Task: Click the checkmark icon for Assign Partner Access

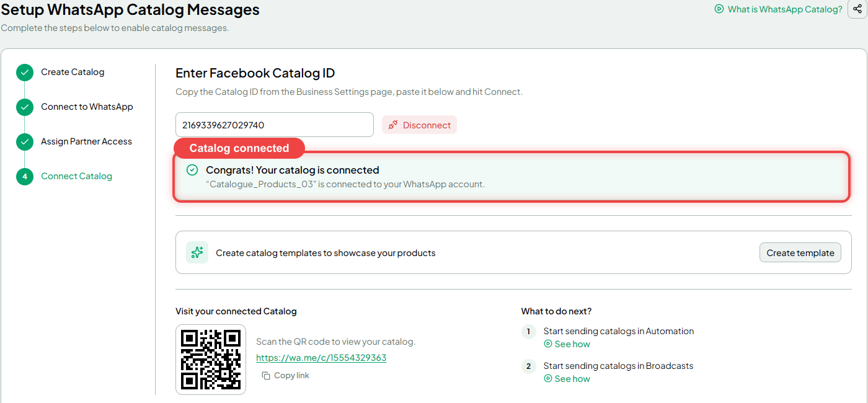Action: click(25, 142)
